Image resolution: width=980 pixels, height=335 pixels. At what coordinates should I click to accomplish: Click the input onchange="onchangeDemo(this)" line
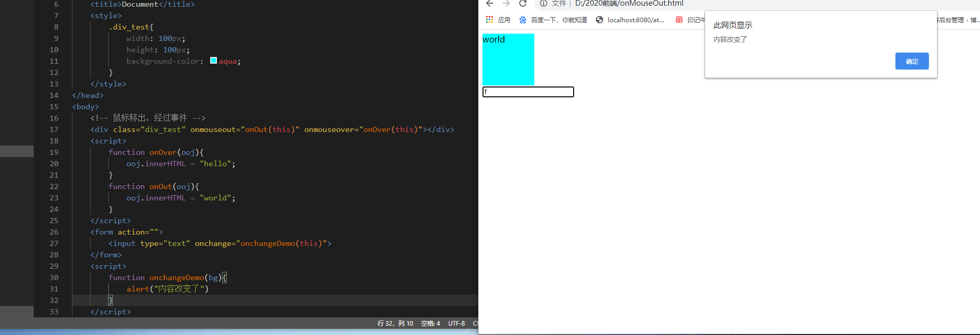220,243
